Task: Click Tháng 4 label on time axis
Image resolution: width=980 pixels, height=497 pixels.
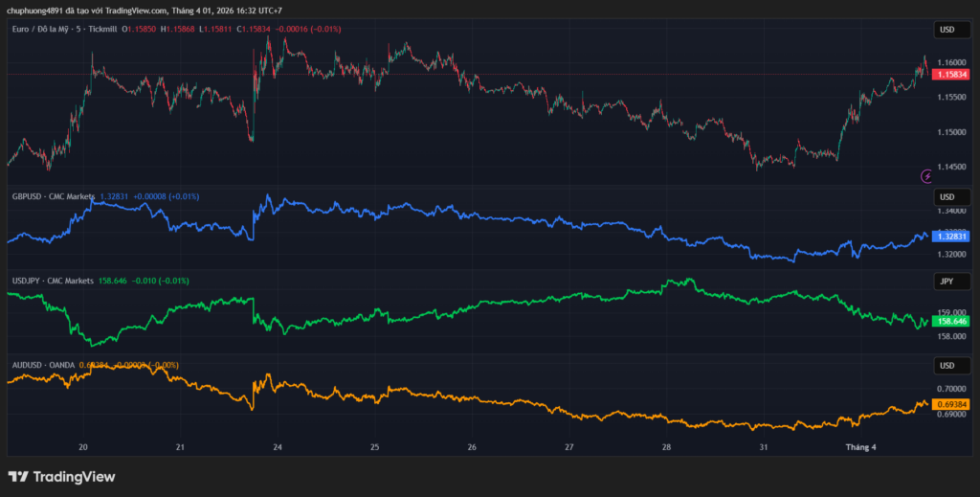Action: 859,447
